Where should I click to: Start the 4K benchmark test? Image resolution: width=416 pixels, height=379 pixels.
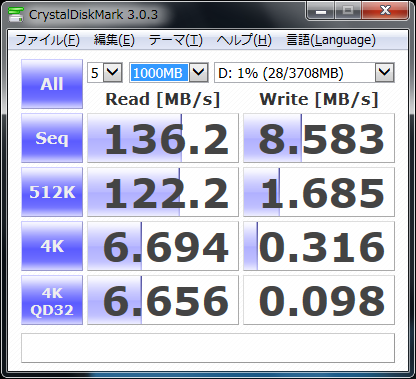[x=52, y=246]
